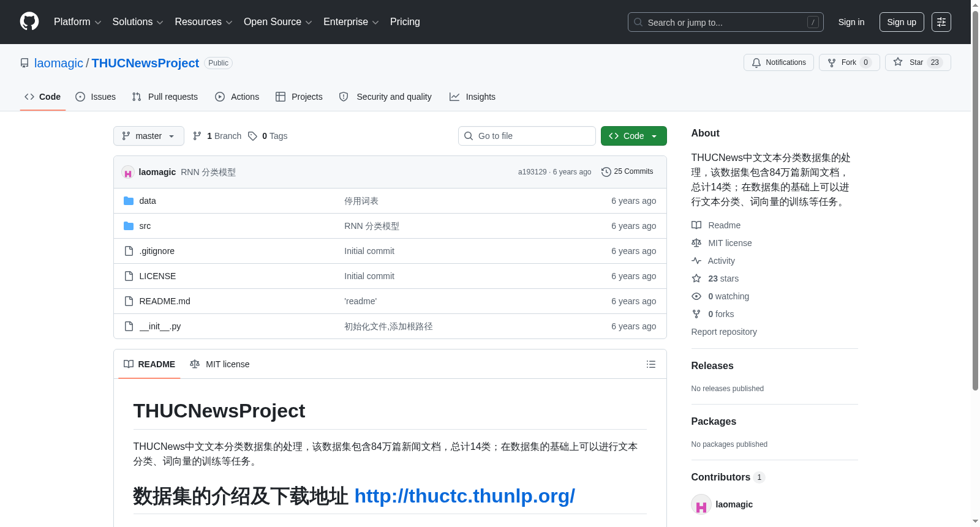Open the command palette icon in header
Viewport: 980px width, 527px height.
click(x=941, y=22)
